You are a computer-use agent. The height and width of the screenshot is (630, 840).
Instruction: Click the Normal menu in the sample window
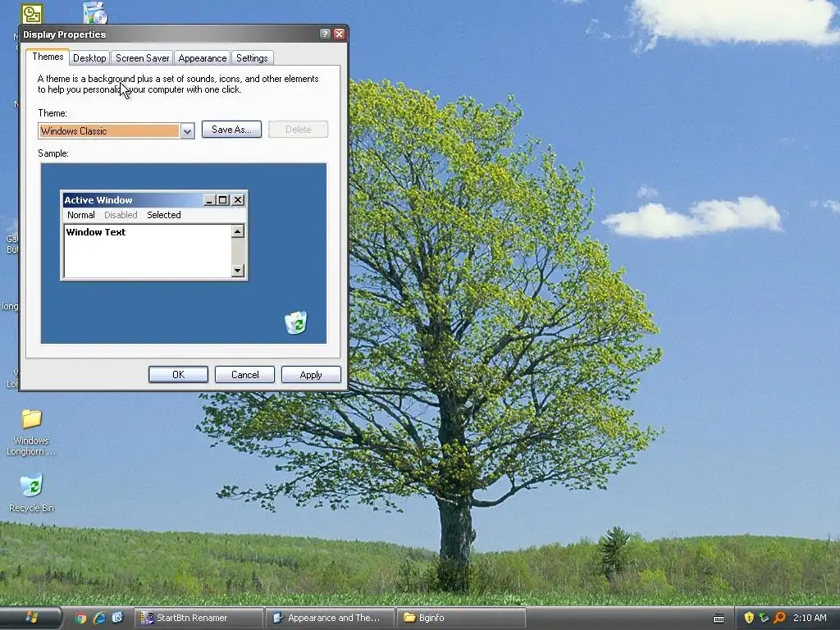point(81,215)
